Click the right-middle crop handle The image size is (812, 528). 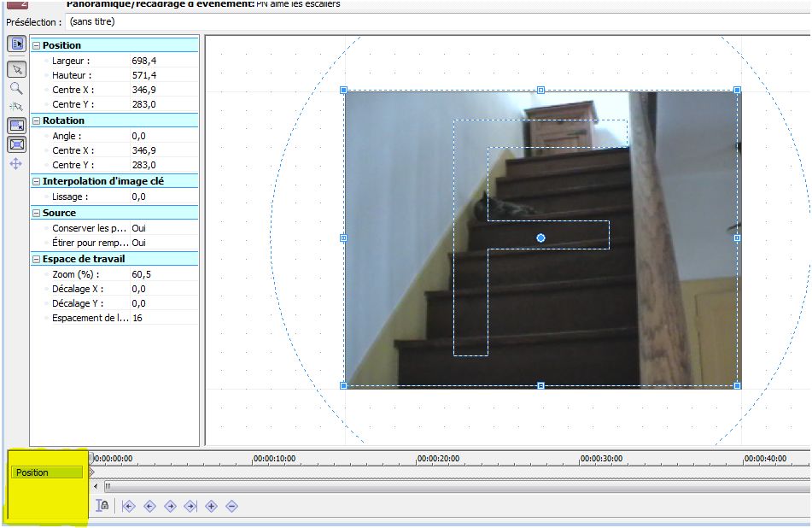point(738,238)
